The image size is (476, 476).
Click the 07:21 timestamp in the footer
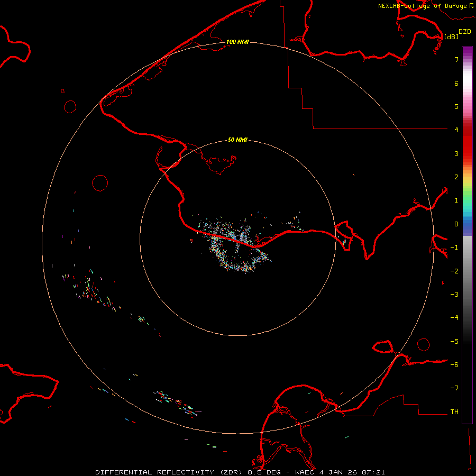coord(374,472)
